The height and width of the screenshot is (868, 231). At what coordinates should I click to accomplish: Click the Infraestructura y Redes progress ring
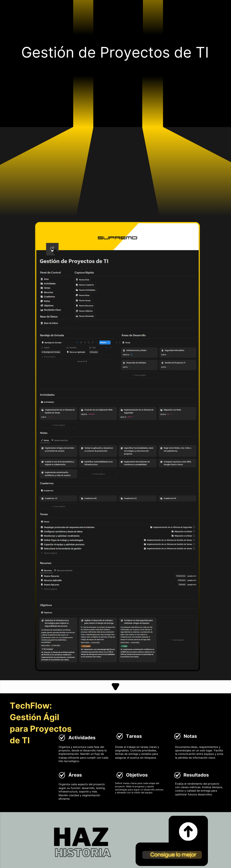coord(131,354)
